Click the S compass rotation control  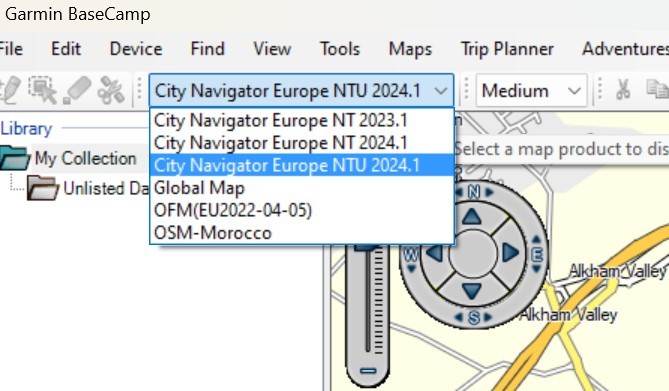click(x=474, y=317)
